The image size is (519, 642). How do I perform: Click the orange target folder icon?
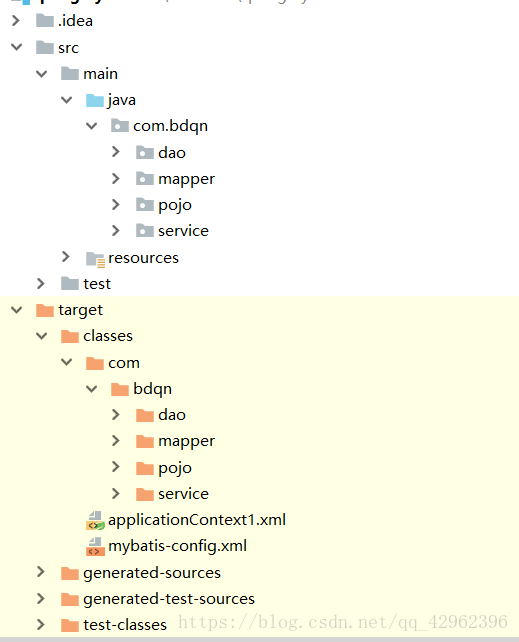pyautogui.click(x=45, y=310)
